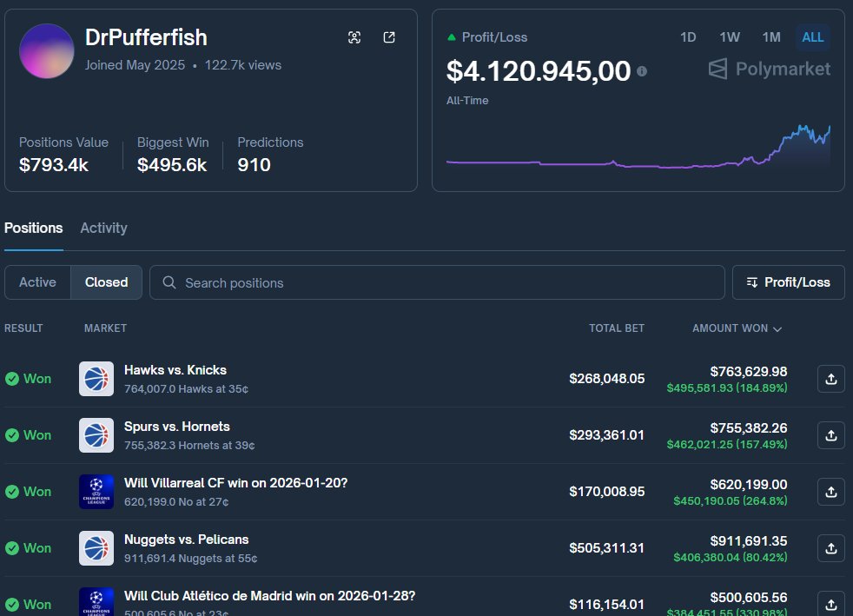This screenshot has height=616, width=853.
Task: Click the $911,691.35 amount won
Action: tap(749, 541)
